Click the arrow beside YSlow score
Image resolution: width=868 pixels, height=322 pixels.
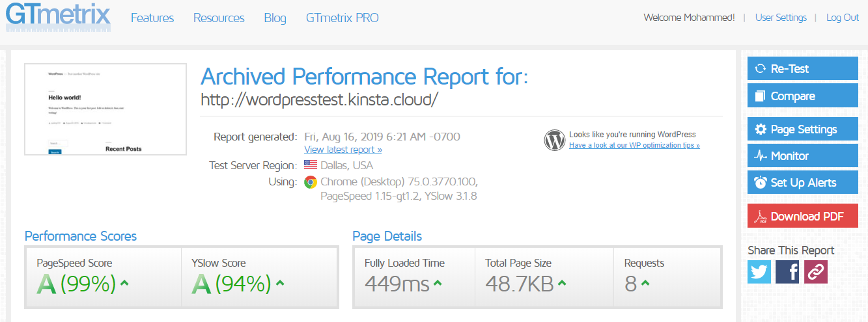[279, 283]
